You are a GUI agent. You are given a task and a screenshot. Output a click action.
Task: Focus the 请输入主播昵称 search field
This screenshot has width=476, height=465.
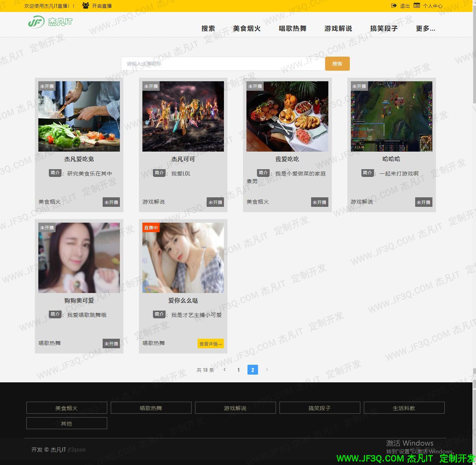pos(223,64)
